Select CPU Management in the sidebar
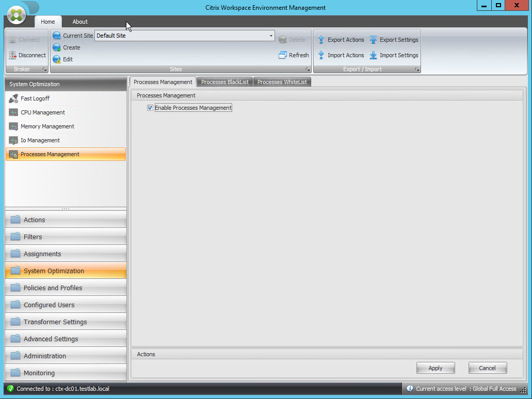This screenshot has width=532, height=399. click(66, 112)
